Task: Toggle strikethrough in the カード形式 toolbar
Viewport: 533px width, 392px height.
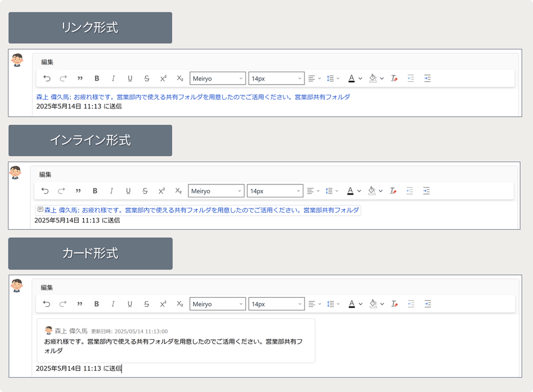Action: pyautogui.click(x=146, y=304)
